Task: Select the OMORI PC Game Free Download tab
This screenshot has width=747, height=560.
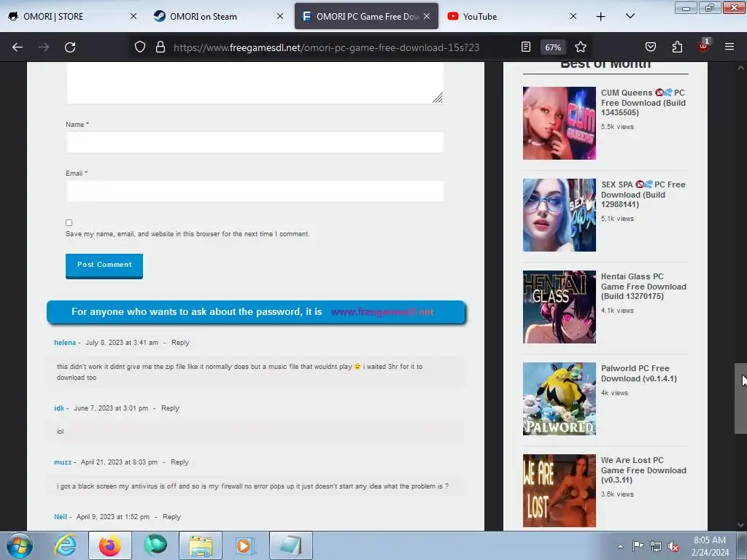Action: (x=368, y=17)
